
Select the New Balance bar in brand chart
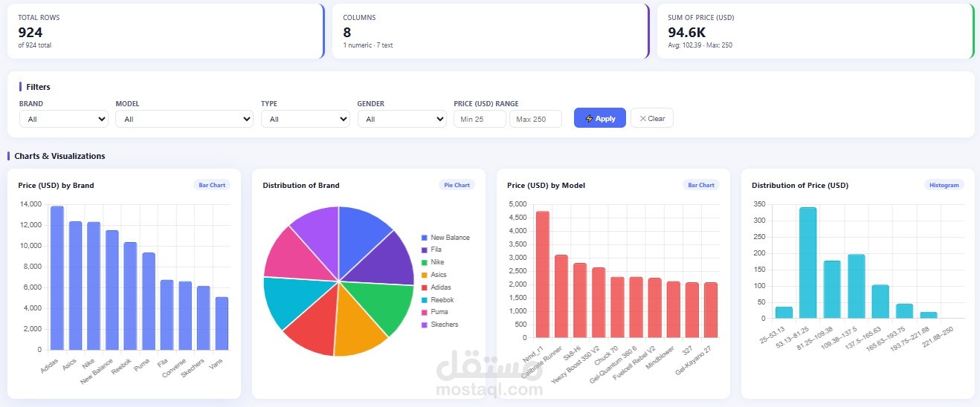pos(112,290)
